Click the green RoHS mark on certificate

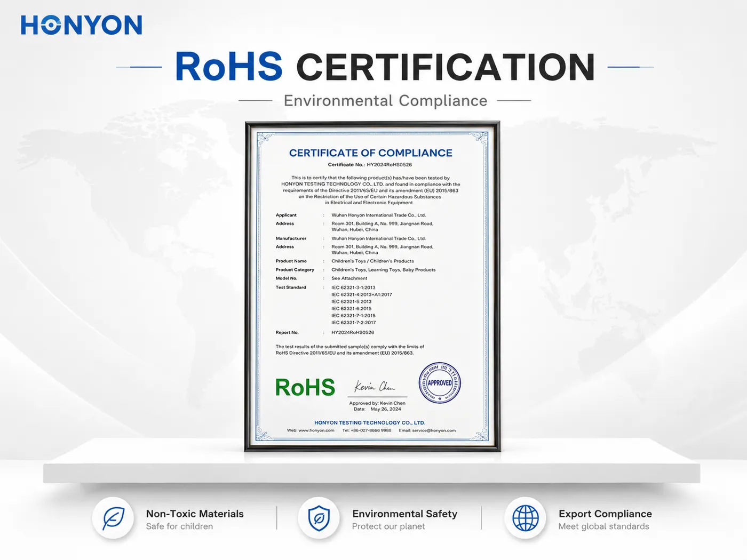click(x=305, y=388)
